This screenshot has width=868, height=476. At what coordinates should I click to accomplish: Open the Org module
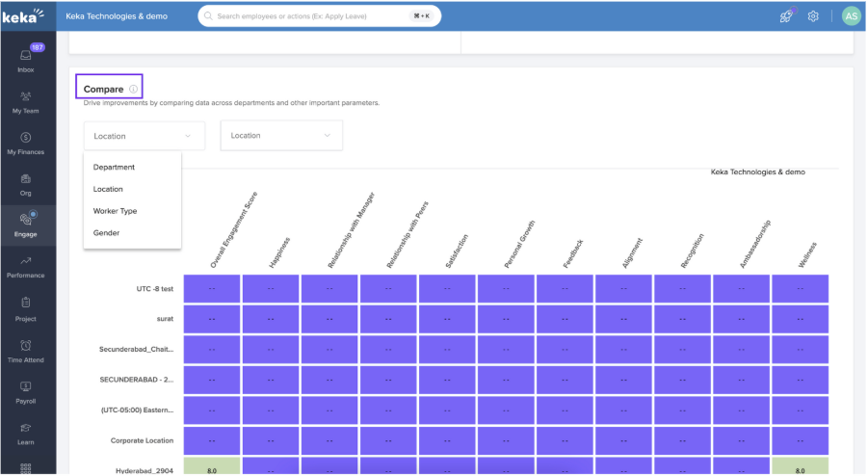pyautogui.click(x=26, y=183)
